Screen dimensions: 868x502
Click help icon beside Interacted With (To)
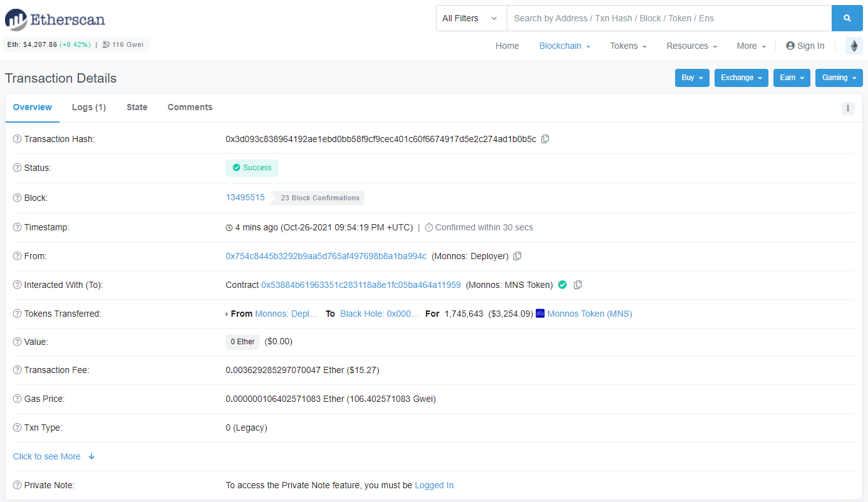[x=18, y=285]
